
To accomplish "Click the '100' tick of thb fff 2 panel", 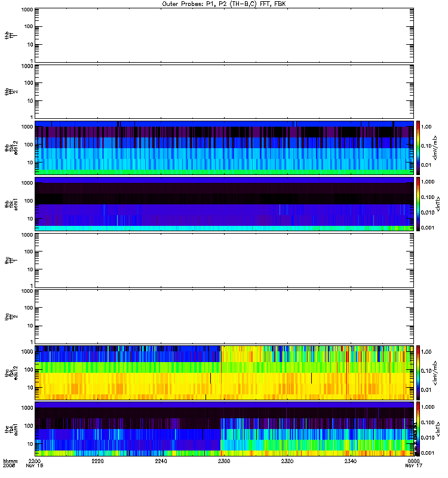I will point(29,83).
